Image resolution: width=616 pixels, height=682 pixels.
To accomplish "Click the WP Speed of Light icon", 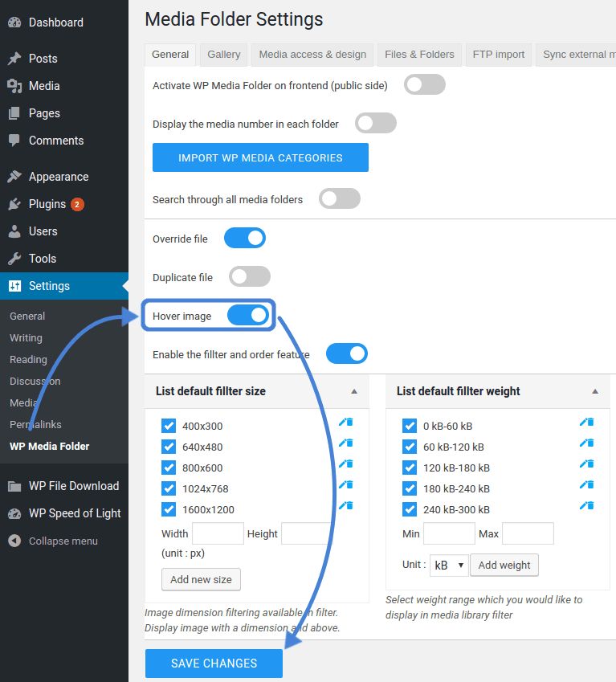I will coord(14,513).
